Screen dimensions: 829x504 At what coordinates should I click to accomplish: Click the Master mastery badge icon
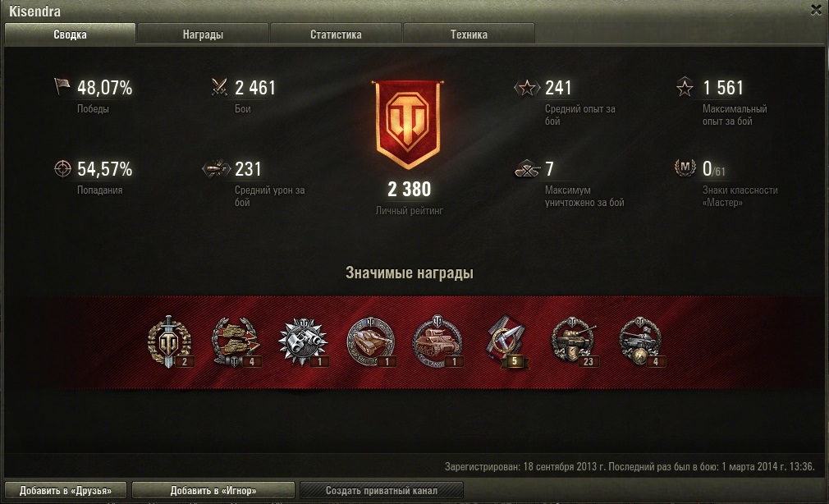685,168
